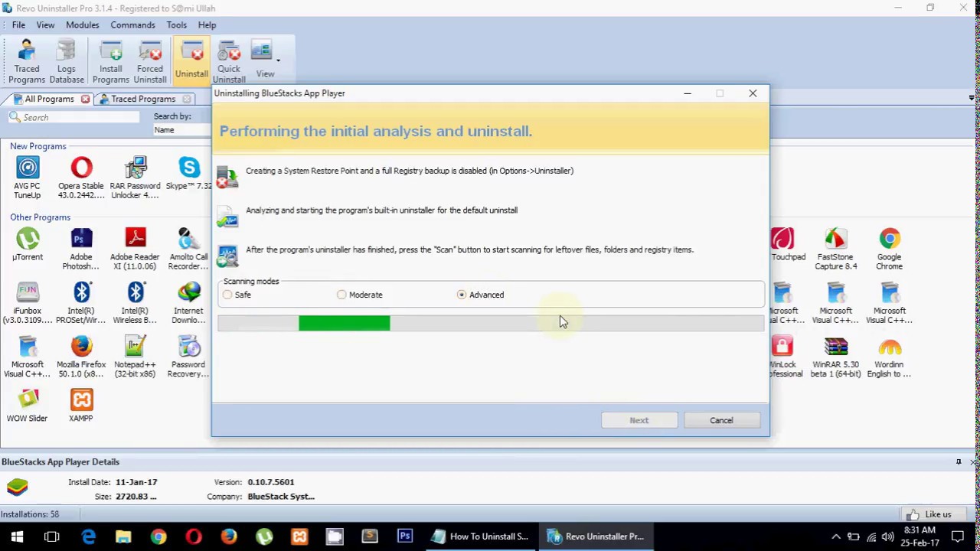Select AVG PC TuneUp program icon
This screenshot has height=551, width=980.
(x=27, y=178)
